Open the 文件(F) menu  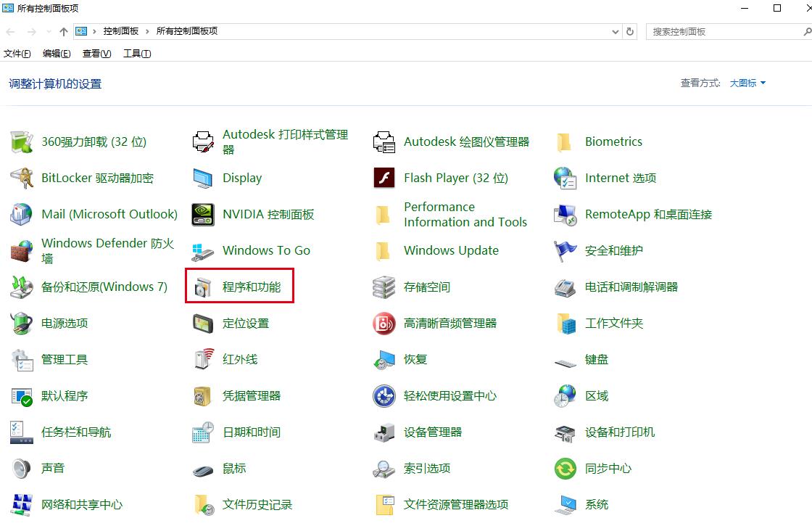(x=17, y=54)
